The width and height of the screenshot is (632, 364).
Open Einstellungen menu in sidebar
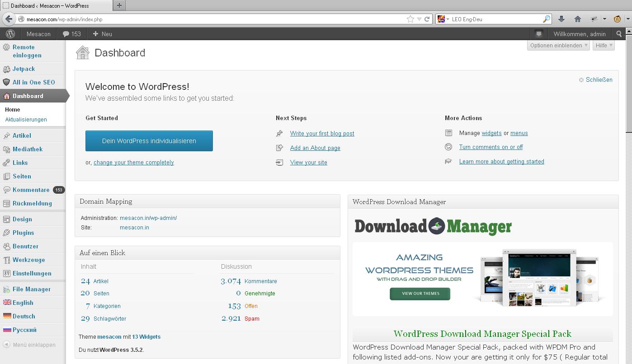[x=33, y=273]
